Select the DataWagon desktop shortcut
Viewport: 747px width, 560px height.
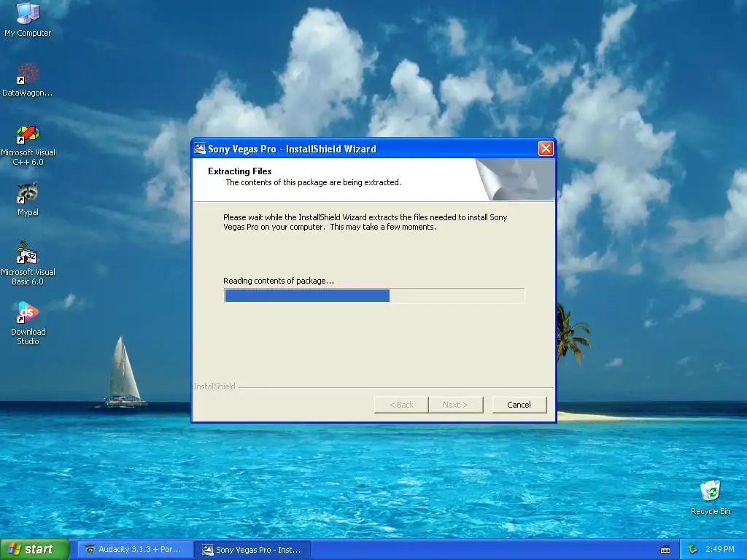pyautogui.click(x=28, y=79)
